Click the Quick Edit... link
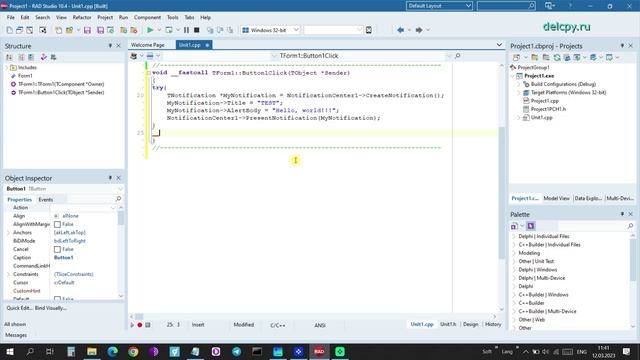The width and height of the screenshot is (640, 360). 19,308
